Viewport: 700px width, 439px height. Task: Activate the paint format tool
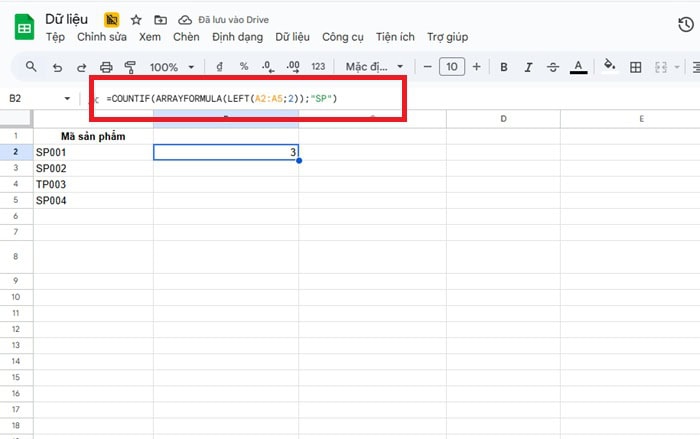[129, 67]
